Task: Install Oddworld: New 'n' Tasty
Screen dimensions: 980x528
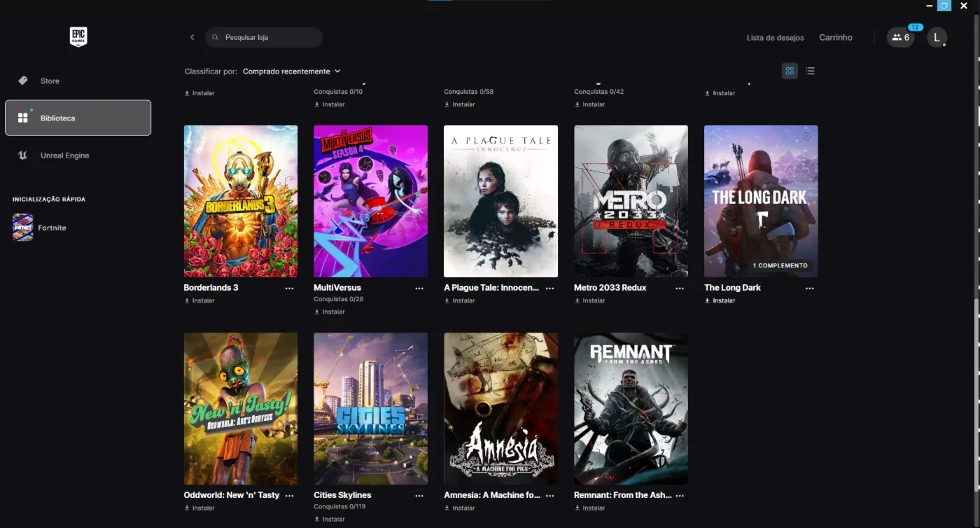Action: pyautogui.click(x=199, y=508)
